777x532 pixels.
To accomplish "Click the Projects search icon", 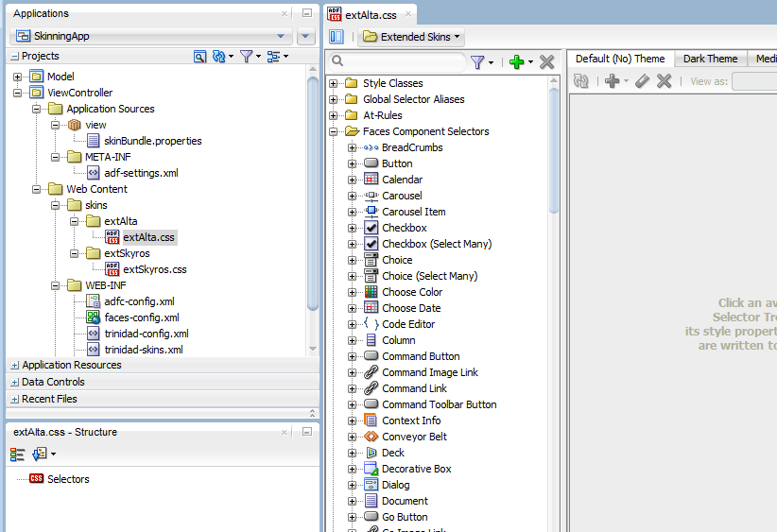I will click(199, 57).
